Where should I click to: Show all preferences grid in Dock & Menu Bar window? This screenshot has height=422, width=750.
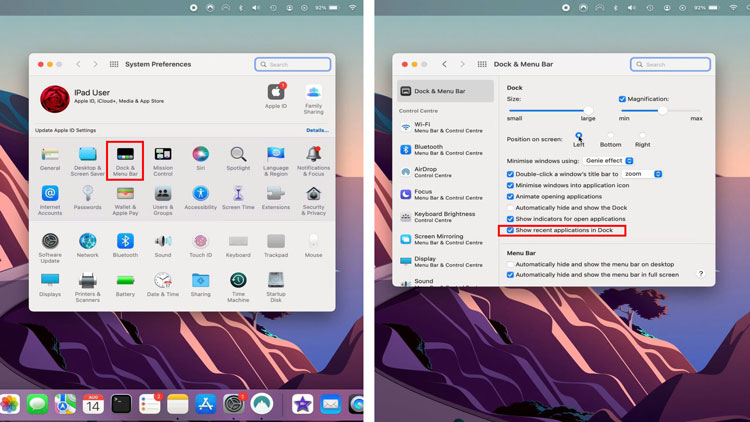click(x=482, y=64)
